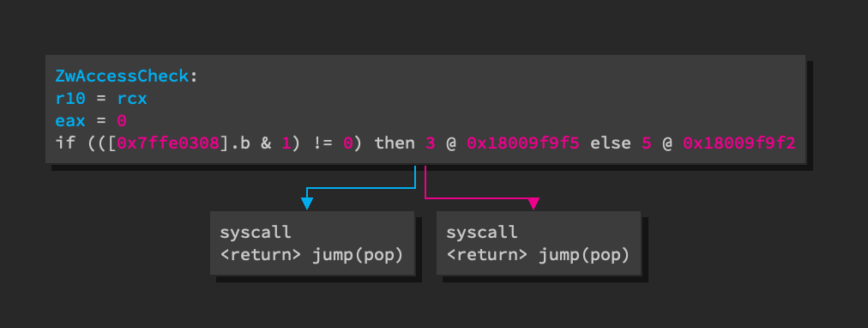868x328 pixels.
Task: Click the 'else' keyword in the condition
Action: point(611,143)
